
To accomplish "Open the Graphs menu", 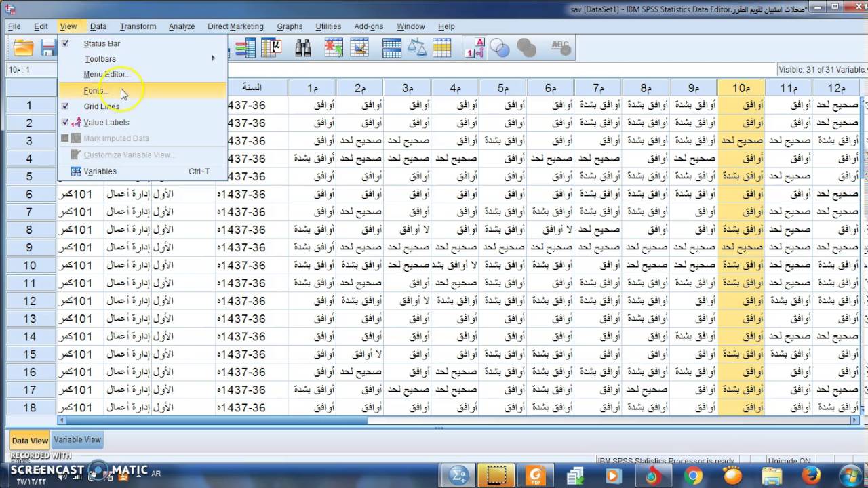I will point(290,26).
